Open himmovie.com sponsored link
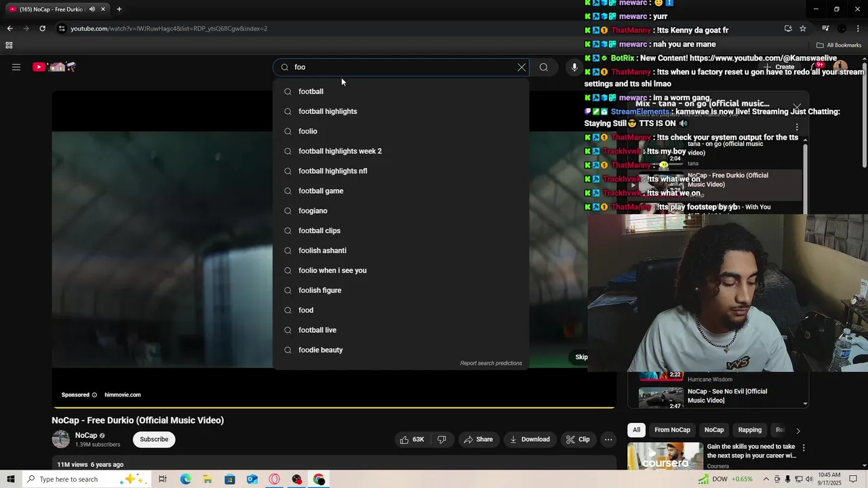The width and height of the screenshot is (868, 488). pos(123,394)
